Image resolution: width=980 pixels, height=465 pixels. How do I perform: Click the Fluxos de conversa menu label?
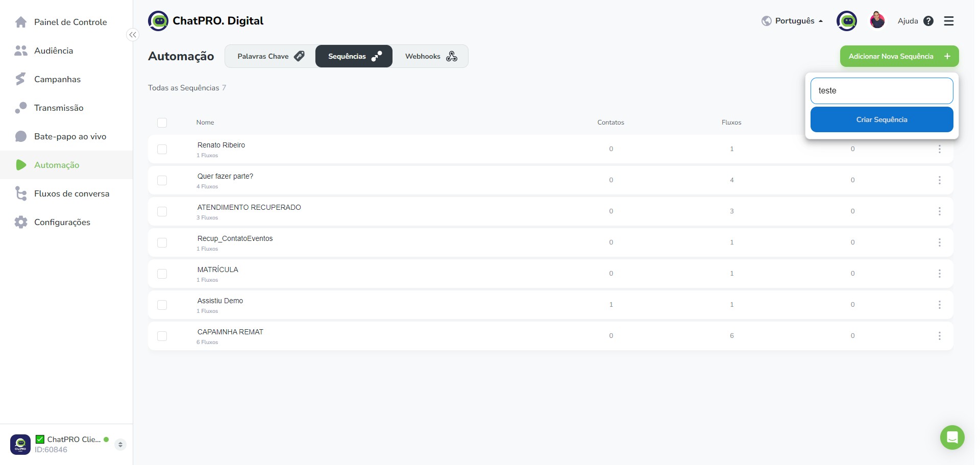click(71, 193)
